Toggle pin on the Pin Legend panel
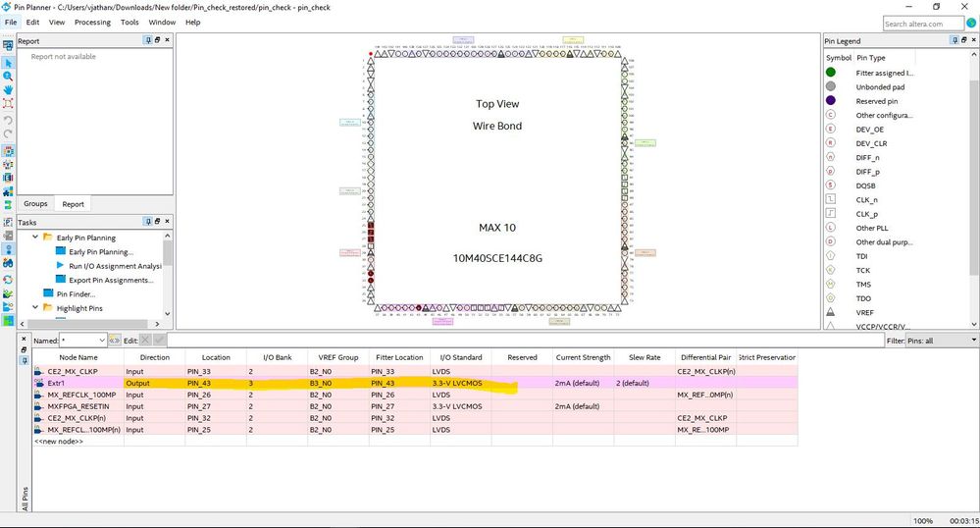The height and width of the screenshot is (528, 980). (955, 40)
